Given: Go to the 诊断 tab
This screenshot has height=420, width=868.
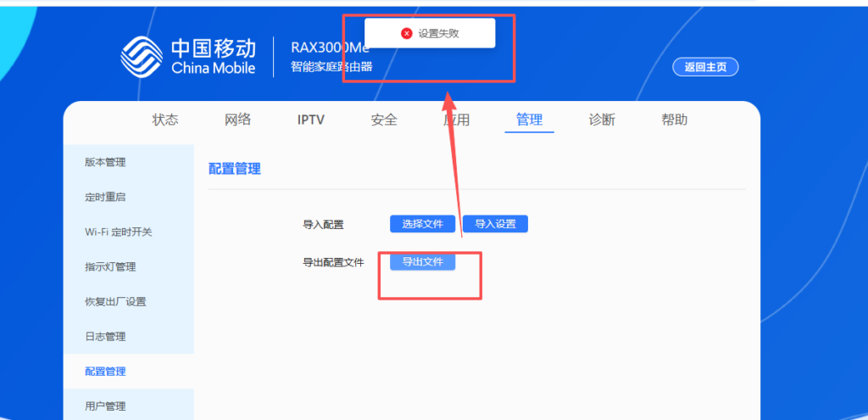Looking at the screenshot, I should (x=602, y=120).
